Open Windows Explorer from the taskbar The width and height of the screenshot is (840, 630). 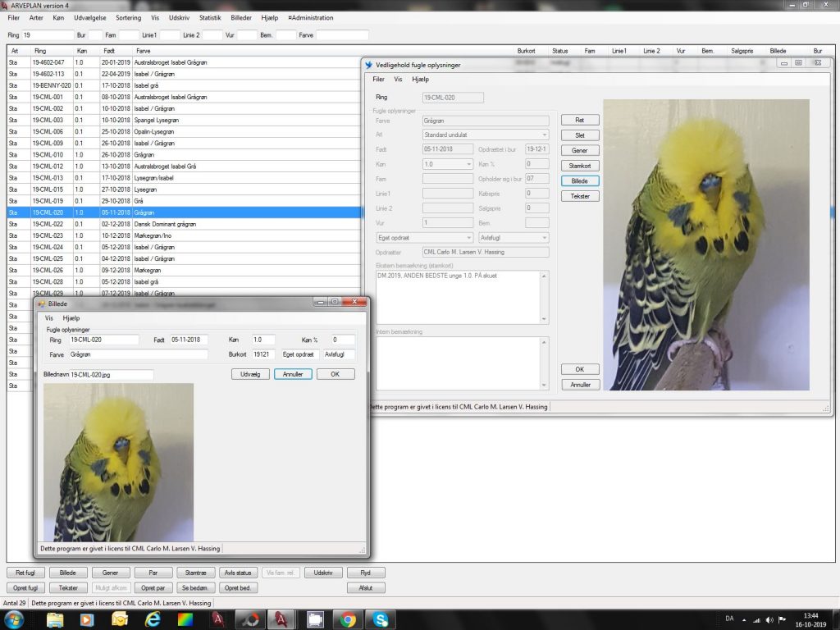[55, 620]
